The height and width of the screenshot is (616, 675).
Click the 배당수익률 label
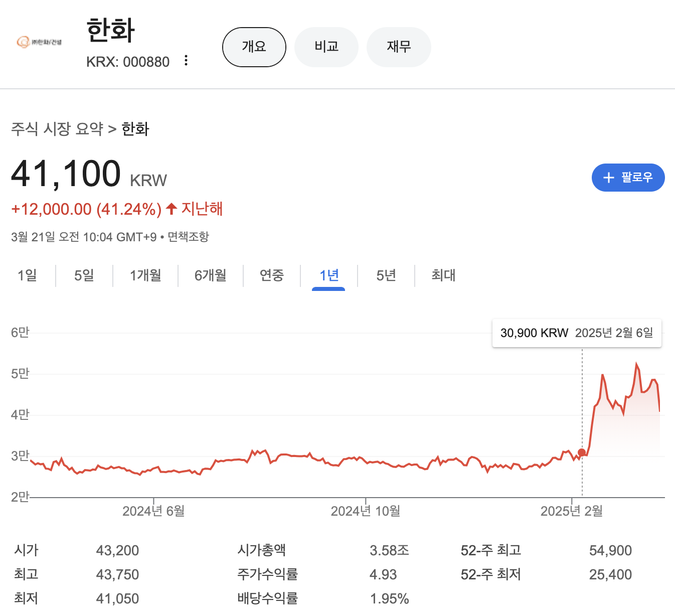point(268,598)
